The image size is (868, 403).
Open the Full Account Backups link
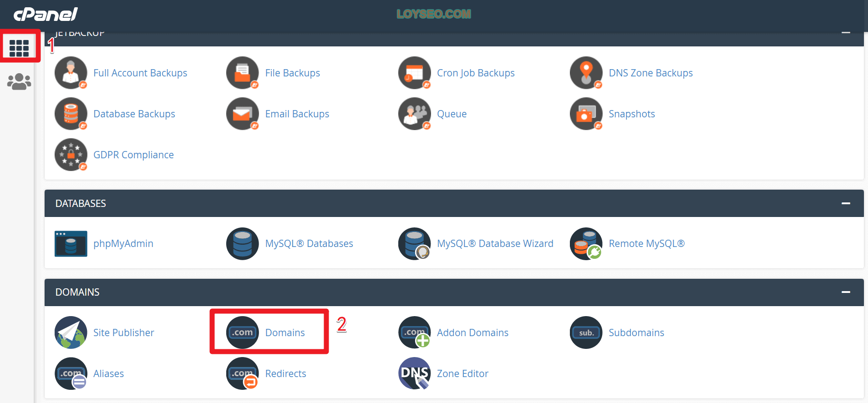coord(140,73)
